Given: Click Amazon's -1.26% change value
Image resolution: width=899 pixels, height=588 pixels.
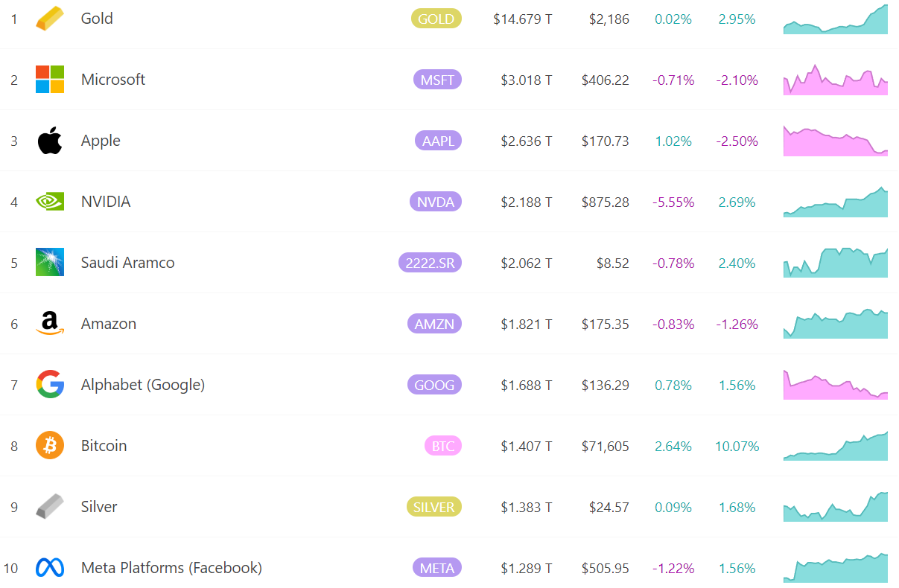Looking at the screenshot, I should [737, 325].
